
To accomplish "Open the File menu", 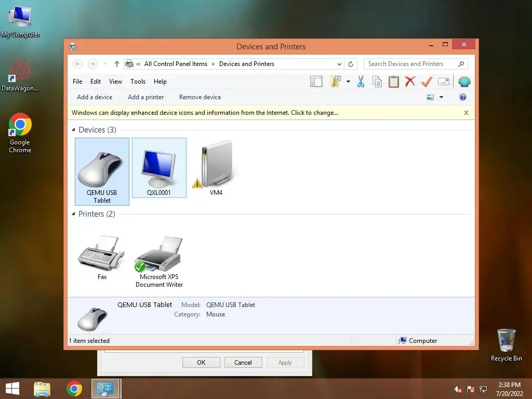I will tap(77, 82).
